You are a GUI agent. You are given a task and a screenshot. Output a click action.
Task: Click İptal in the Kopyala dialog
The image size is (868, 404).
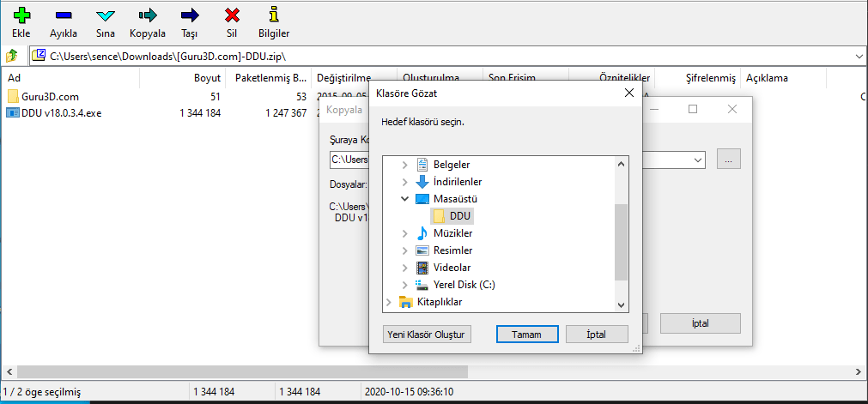(x=701, y=323)
